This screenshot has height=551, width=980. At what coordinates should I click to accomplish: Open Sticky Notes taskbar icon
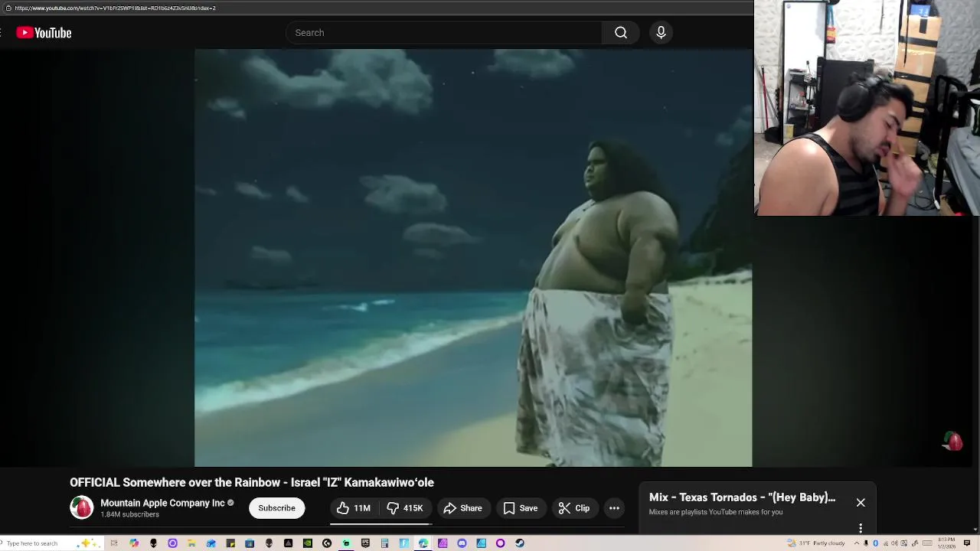(230, 543)
